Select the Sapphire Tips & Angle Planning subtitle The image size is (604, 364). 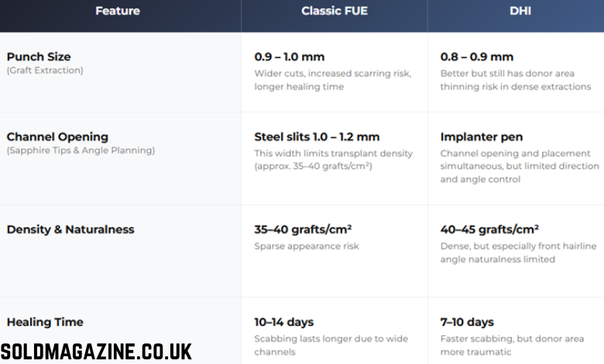pyautogui.click(x=81, y=150)
